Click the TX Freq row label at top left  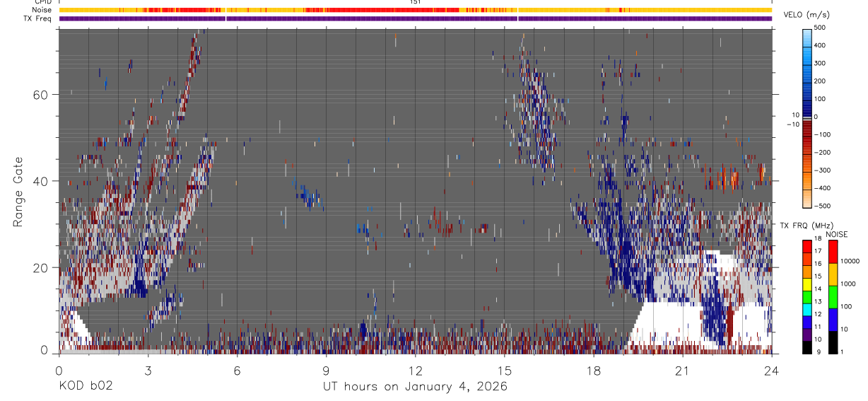pos(38,18)
